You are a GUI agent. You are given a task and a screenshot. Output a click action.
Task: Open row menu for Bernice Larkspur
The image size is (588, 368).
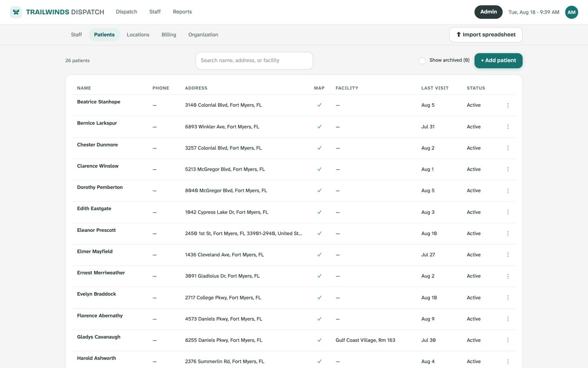point(508,127)
